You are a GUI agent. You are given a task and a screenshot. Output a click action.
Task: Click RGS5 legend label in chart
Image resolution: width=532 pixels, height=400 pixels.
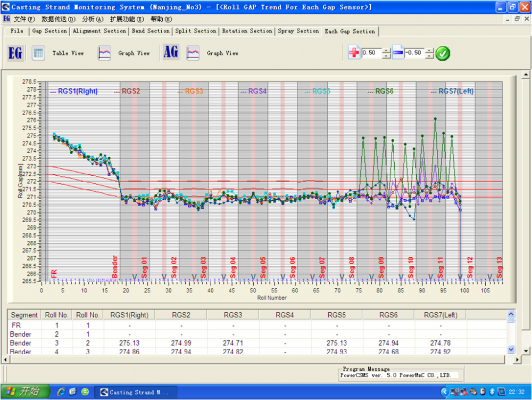pyautogui.click(x=321, y=91)
